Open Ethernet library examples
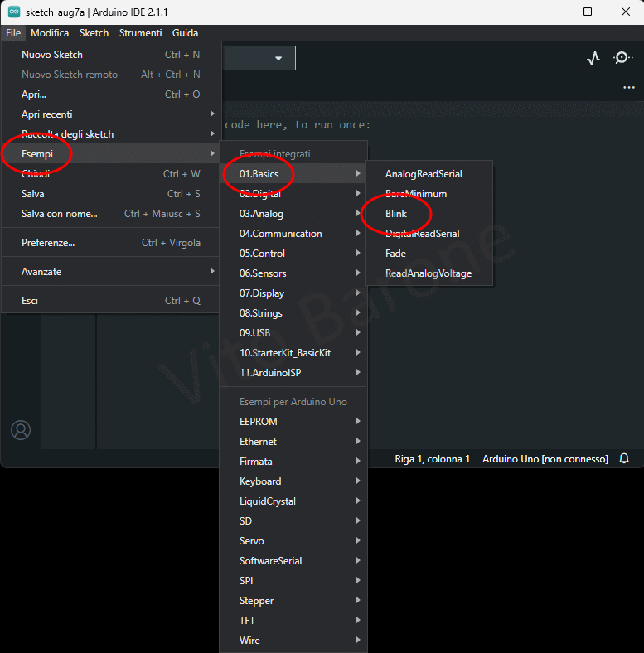 click(x=293, y=442)
